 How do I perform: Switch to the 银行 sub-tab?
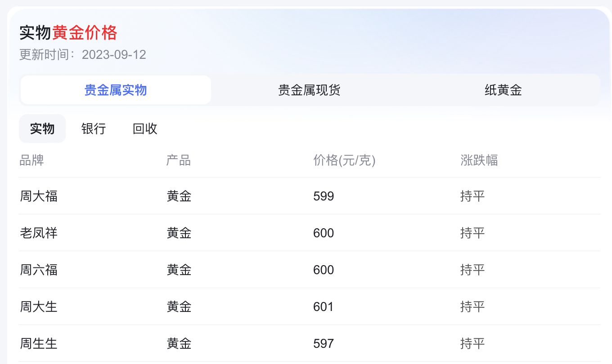[x=93, y=129]
